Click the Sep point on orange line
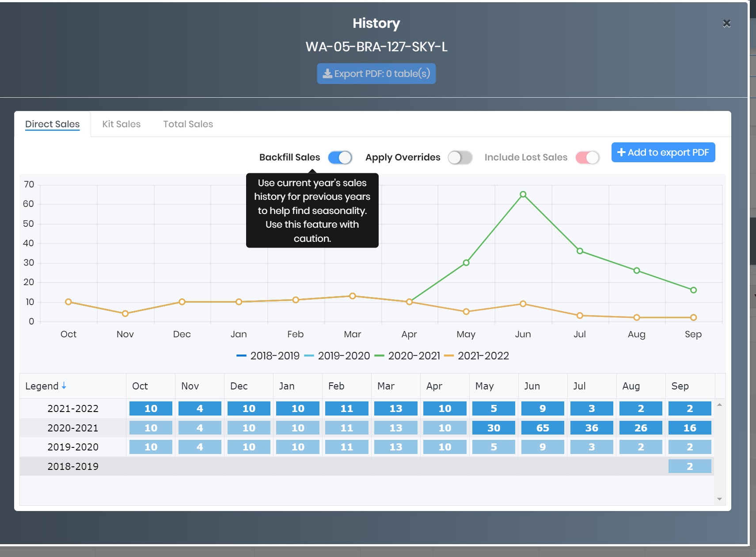 click(693, 317)
